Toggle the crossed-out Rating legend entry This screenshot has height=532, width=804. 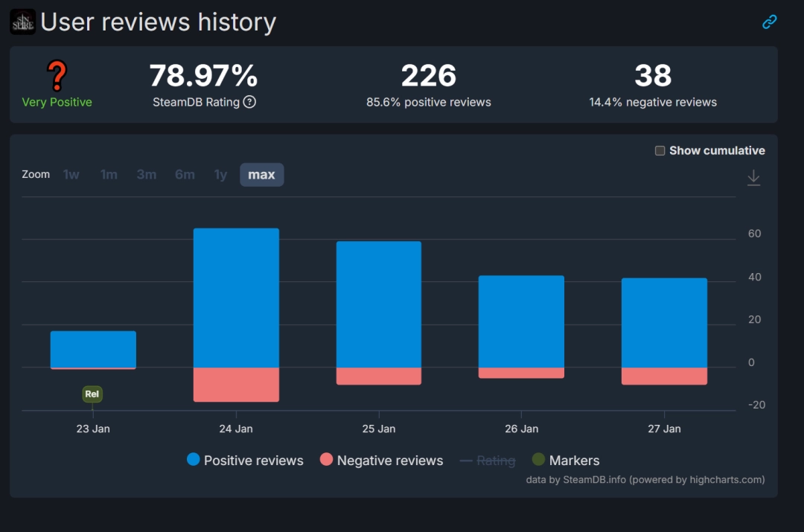(x=488, y=460)
